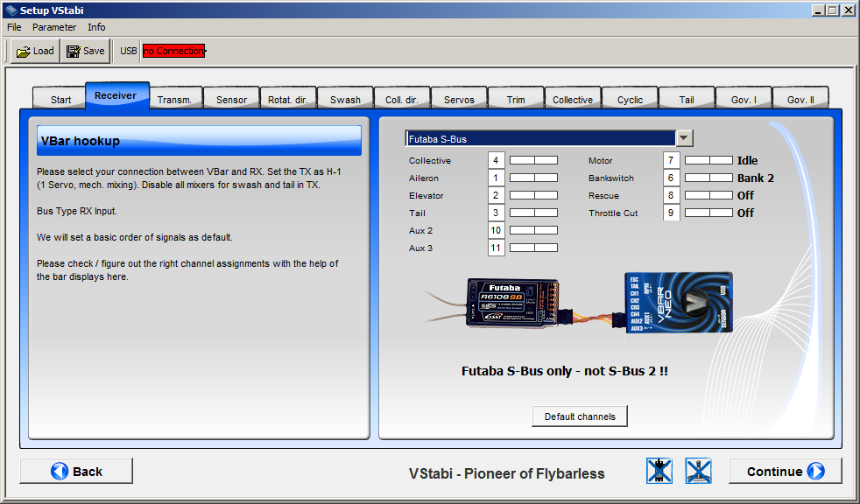
Task: Open the Collective tab
Action: 573,99
